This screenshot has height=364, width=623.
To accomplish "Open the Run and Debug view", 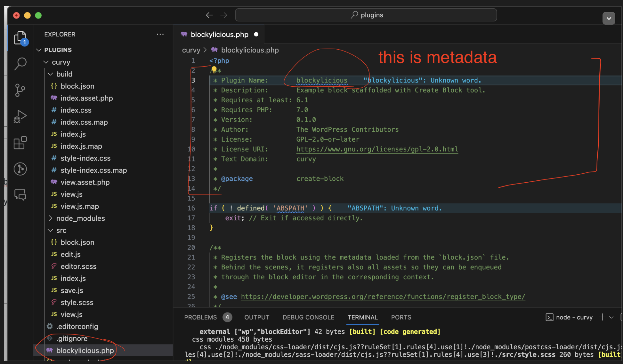I will click(20, 116).
